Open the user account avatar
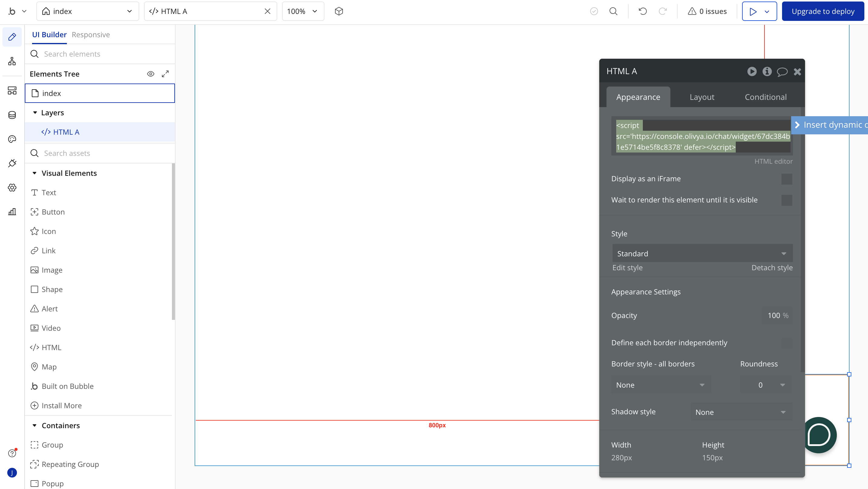This screenshot has height=489, width=868. [x=12, y=472]
